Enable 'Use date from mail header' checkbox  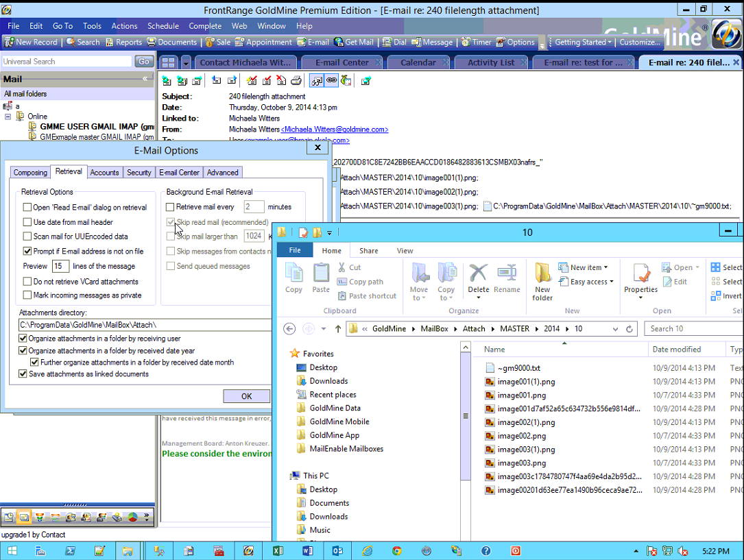pos(27,222)
